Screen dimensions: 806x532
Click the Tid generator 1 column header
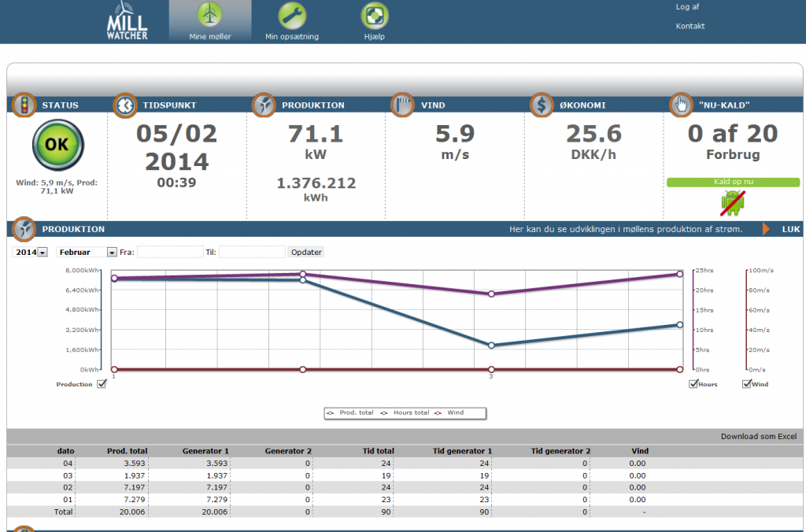coord(462,451)
